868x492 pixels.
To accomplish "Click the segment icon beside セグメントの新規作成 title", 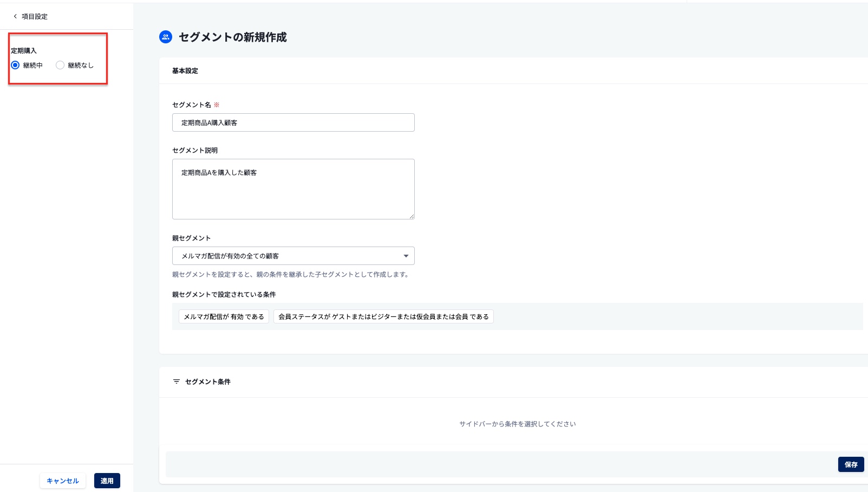I will point(165,37).
